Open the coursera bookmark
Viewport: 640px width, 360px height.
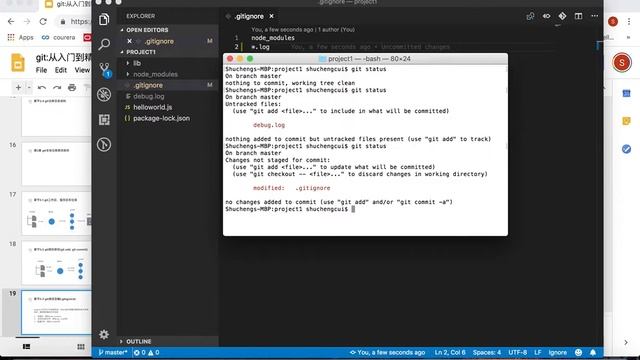tap(58, 37)
